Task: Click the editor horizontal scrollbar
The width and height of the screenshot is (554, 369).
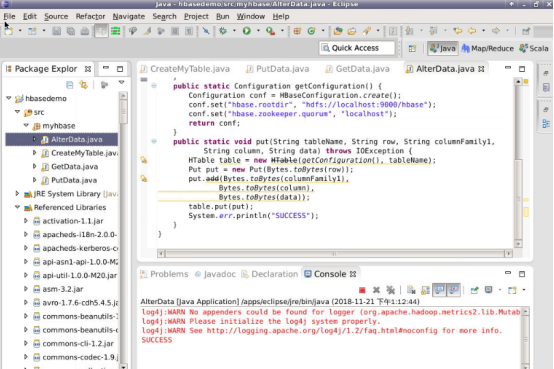Action: [334, 253]
